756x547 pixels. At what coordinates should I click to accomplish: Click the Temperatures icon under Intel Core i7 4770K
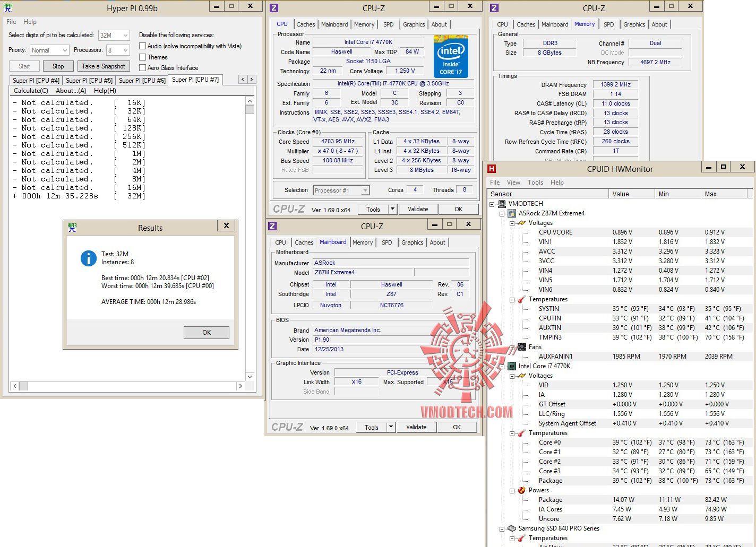click(522, 433)
